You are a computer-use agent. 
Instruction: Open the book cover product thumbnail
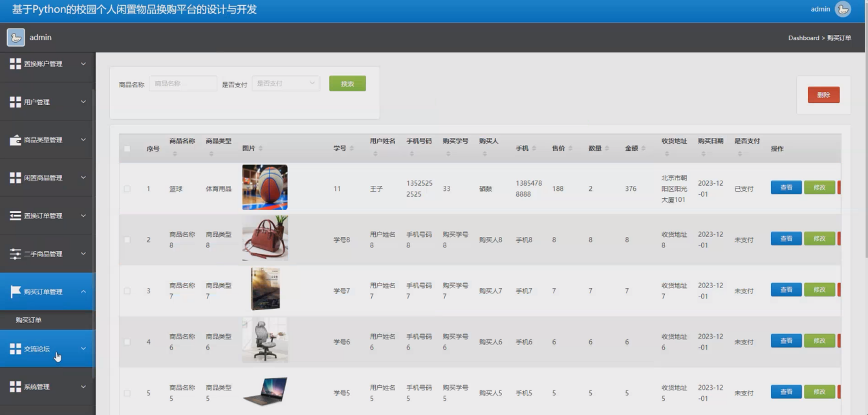click(265, 289)
